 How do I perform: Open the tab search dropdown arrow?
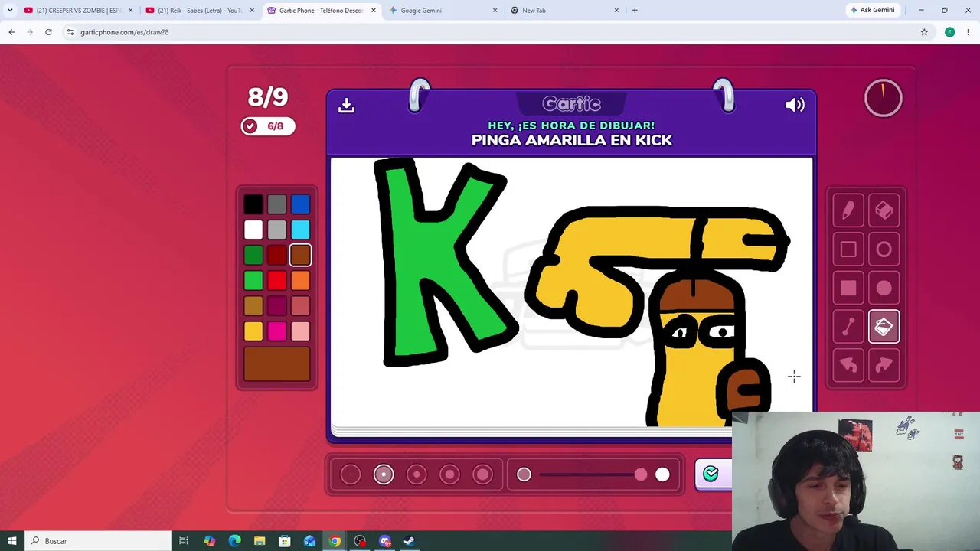point(10,11)
